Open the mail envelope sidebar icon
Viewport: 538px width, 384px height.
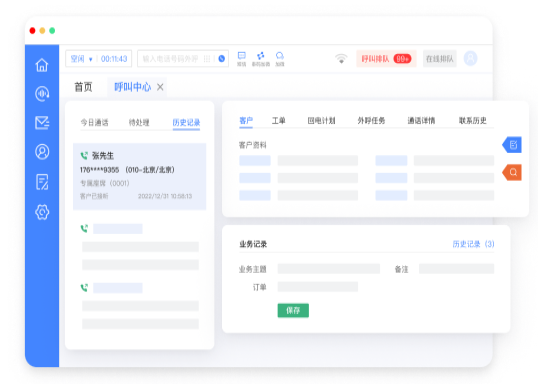[42, 123]
